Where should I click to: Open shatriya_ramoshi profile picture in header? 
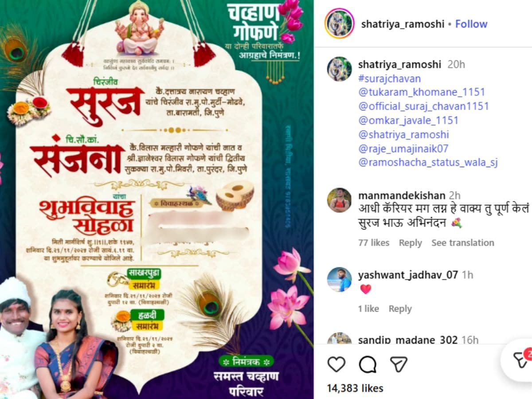point(339,23)
